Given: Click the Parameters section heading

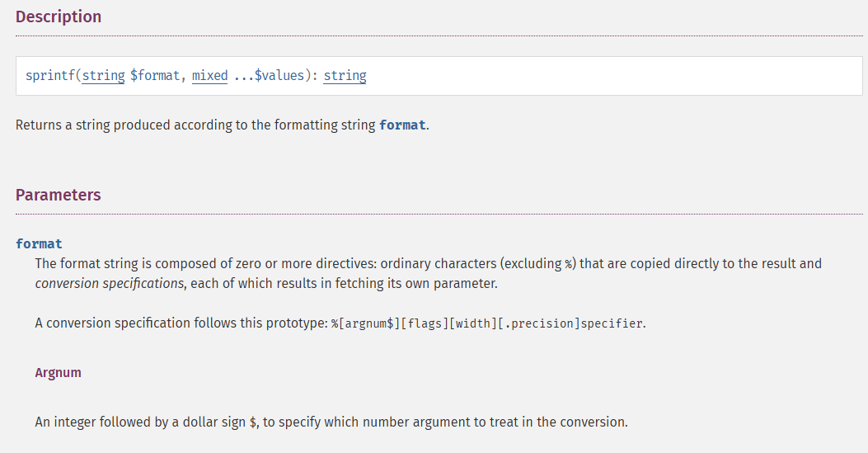Looking at the screenshot, I should (x=58, y=195).
